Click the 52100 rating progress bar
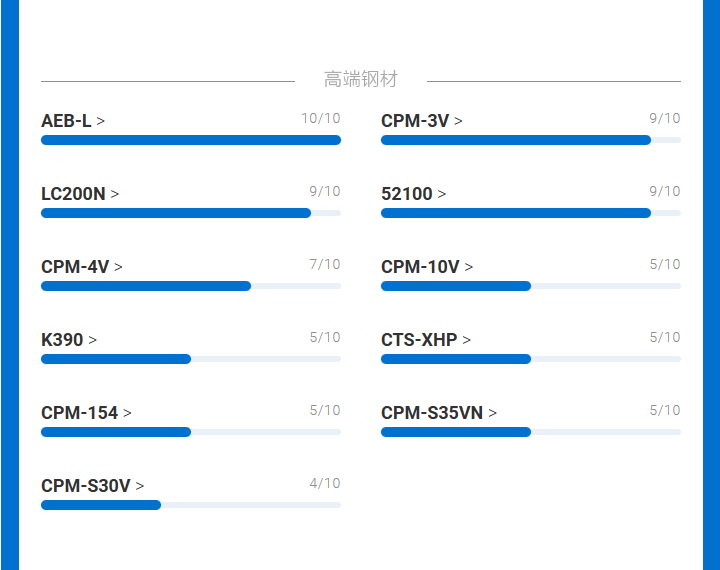This screenshot has width=720, height=570. tap(531, 213)
